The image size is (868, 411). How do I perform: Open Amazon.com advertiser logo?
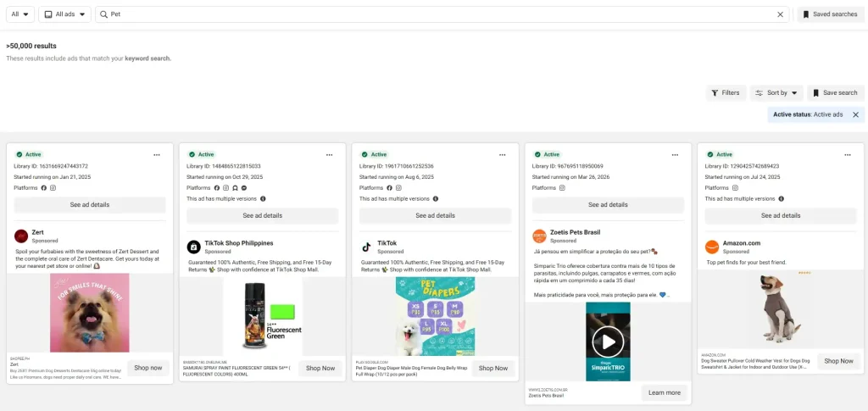pos(712,247)
